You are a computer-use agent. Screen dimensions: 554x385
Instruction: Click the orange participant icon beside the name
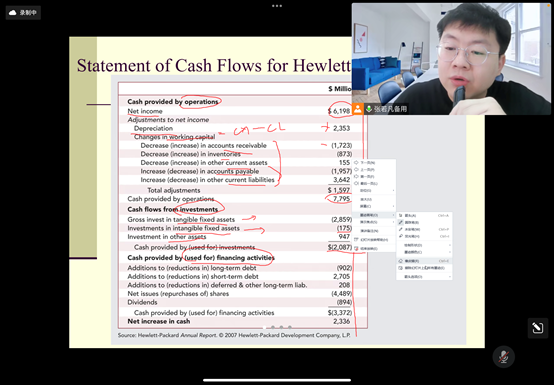[x=358, y=109]
